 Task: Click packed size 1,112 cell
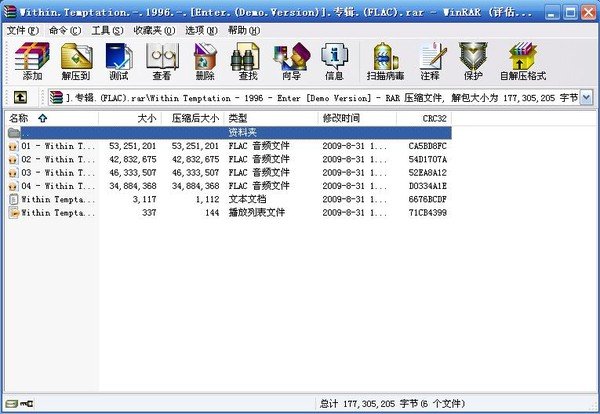(x=207, y=199)
